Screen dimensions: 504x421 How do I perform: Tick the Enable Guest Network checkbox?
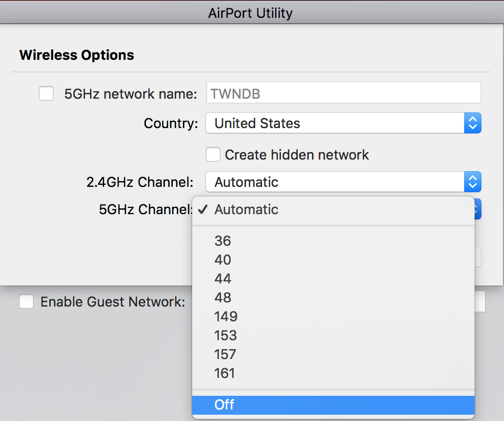pos(26,301)
